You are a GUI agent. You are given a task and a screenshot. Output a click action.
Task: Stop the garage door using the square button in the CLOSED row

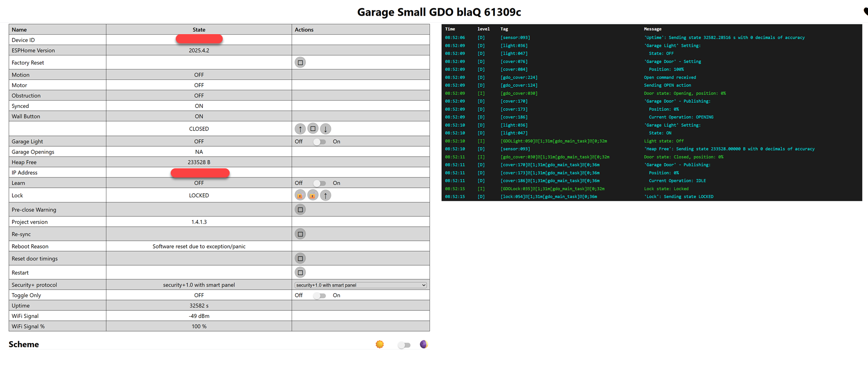[313, 129]
